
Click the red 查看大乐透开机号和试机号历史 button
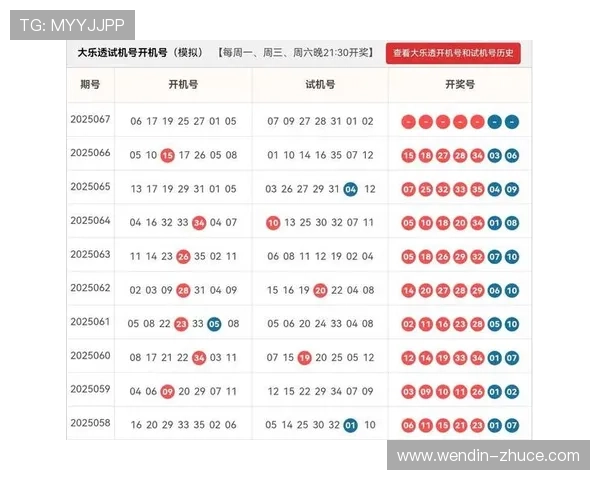(453, 53)
